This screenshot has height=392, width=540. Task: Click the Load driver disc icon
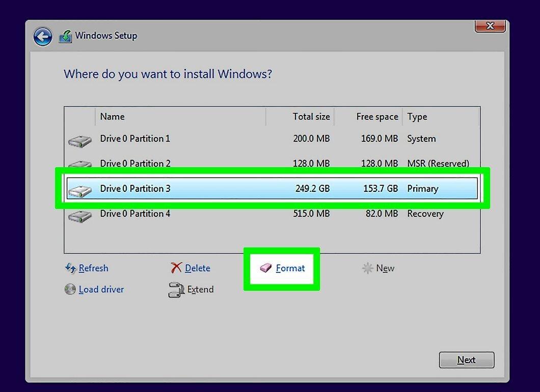tap(70, 290)
